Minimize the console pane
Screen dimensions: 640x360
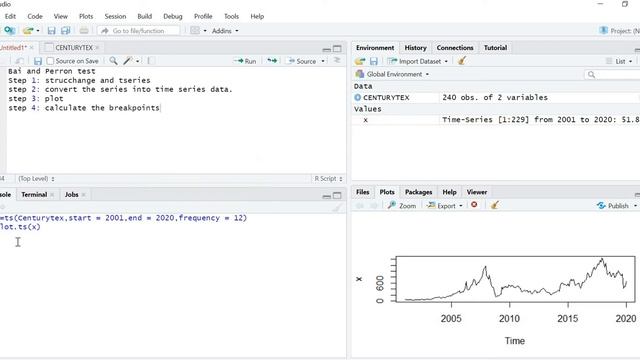[x=327, y=196]
